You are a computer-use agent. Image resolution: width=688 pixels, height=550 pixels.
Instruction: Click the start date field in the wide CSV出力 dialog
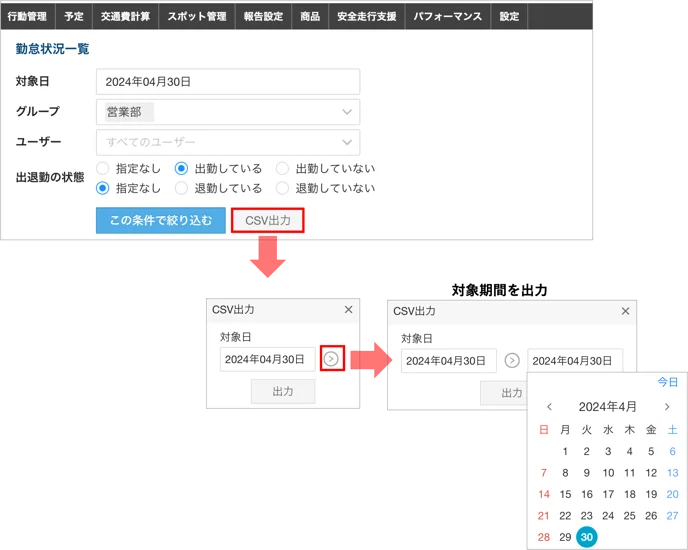[448, 361]
